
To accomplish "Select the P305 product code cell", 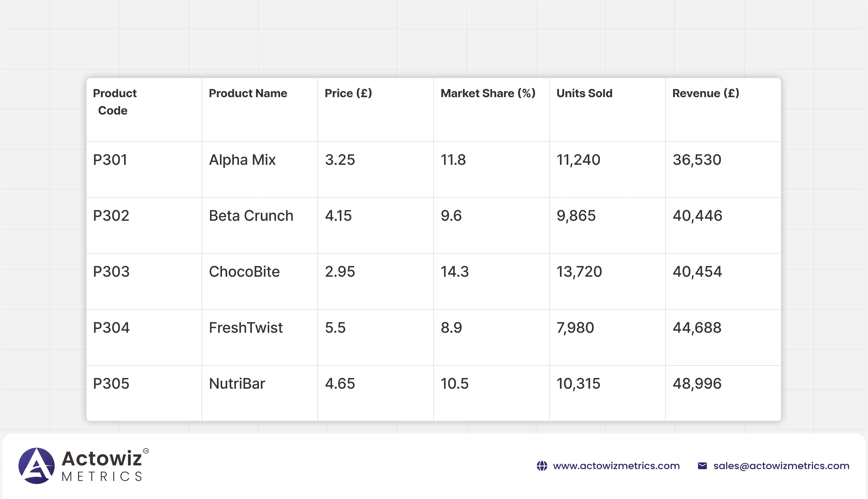I will 111,383.
